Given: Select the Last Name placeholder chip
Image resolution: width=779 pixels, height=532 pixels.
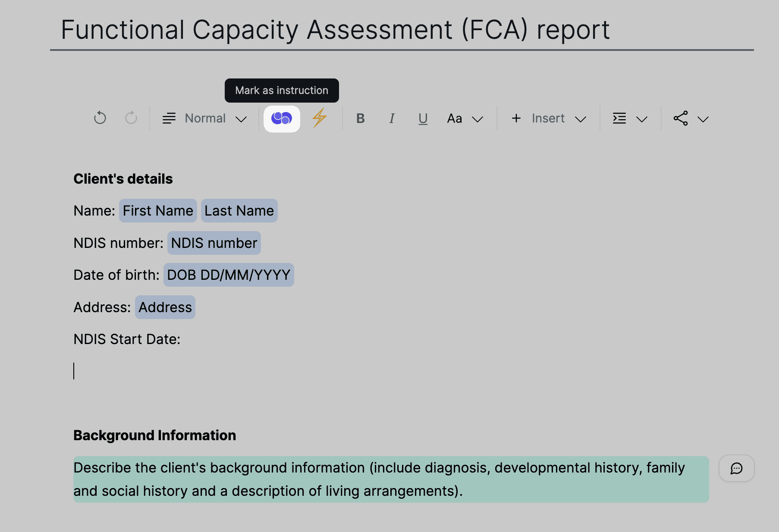Looking at the screenshot, I should (x=239, y=211).
